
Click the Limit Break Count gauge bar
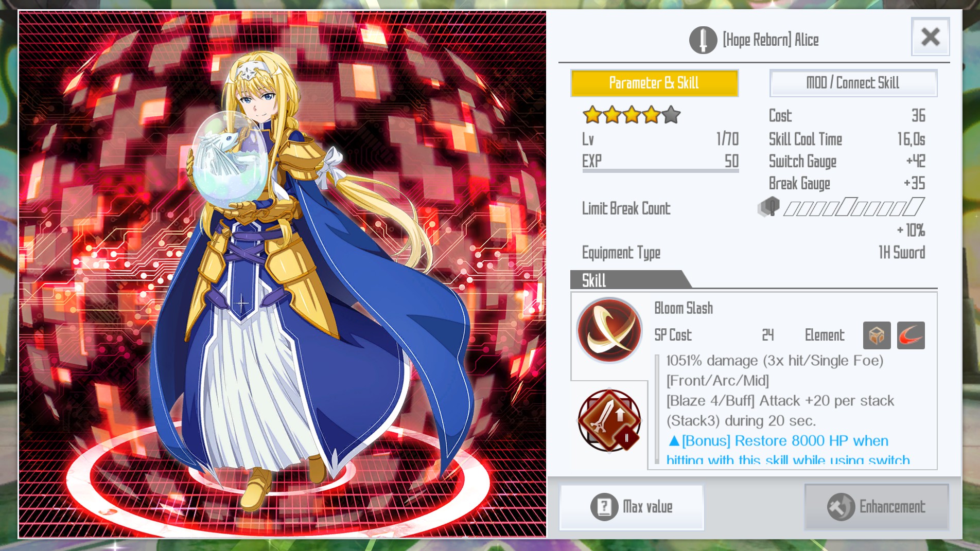point(854,207)
